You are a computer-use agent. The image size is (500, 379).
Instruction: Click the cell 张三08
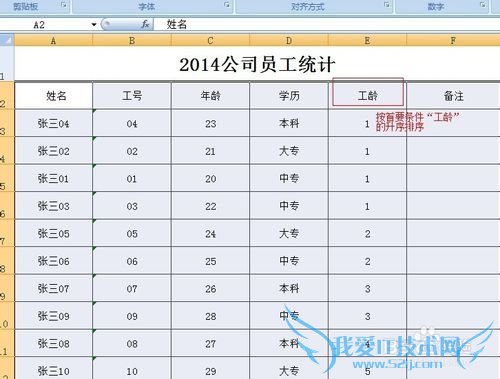tap(53, 343)
